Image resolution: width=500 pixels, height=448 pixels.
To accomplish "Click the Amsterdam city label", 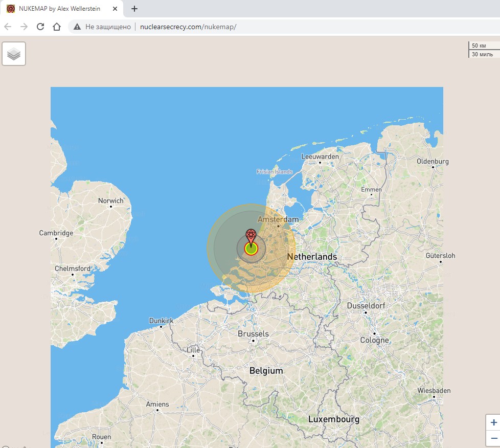I will (278, 219).
